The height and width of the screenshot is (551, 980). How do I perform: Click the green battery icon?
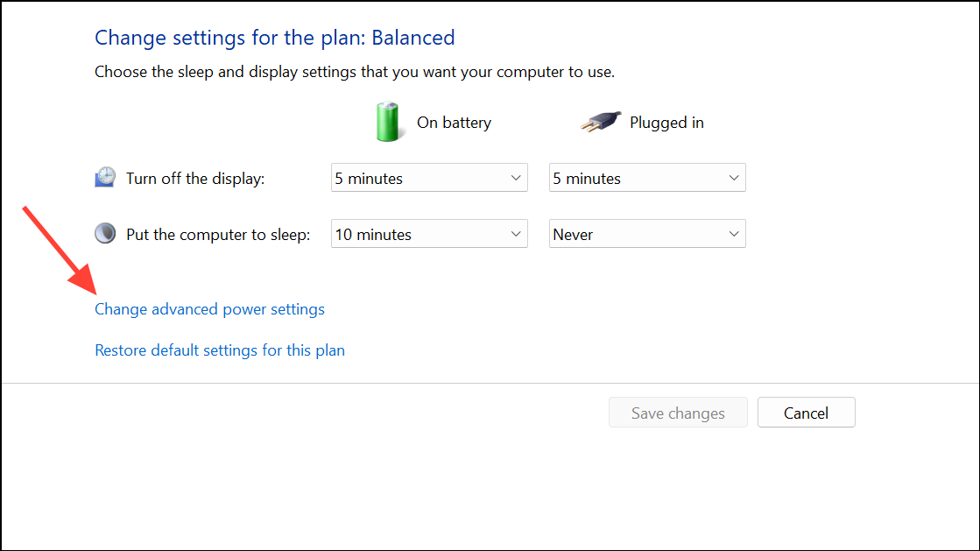387,121
